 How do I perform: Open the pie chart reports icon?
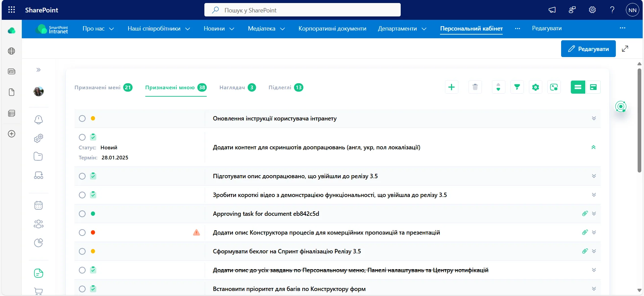coord(39,243)
